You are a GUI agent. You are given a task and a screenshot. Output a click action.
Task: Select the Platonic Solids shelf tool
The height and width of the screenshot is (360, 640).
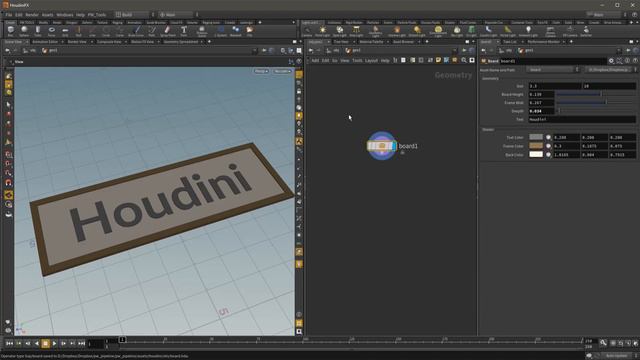point(202,31)
